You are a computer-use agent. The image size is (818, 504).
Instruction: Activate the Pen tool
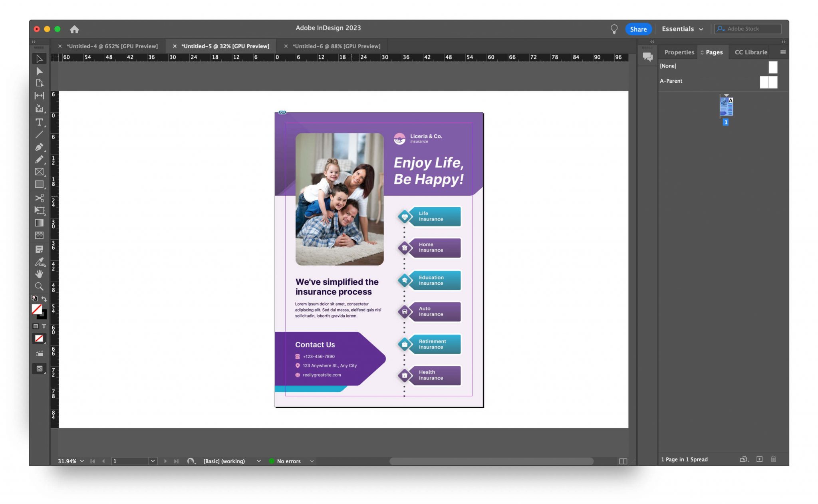pos(39,147)
